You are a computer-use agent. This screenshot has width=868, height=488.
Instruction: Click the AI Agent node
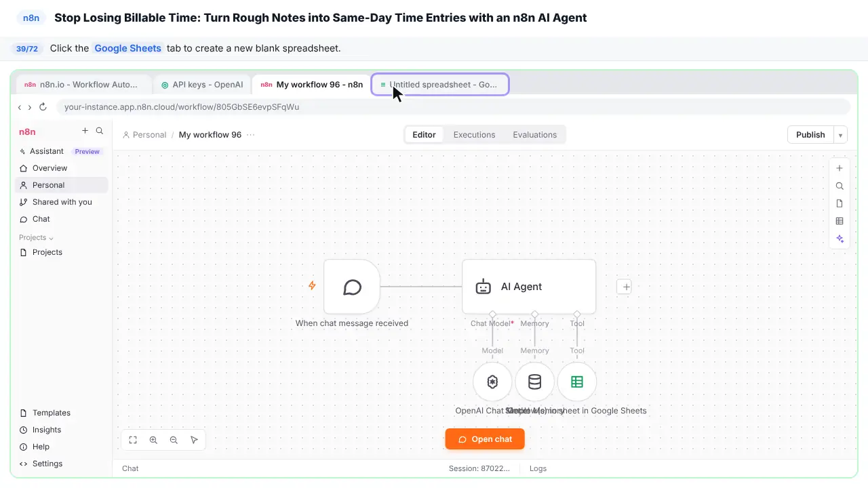coord(529,287)
